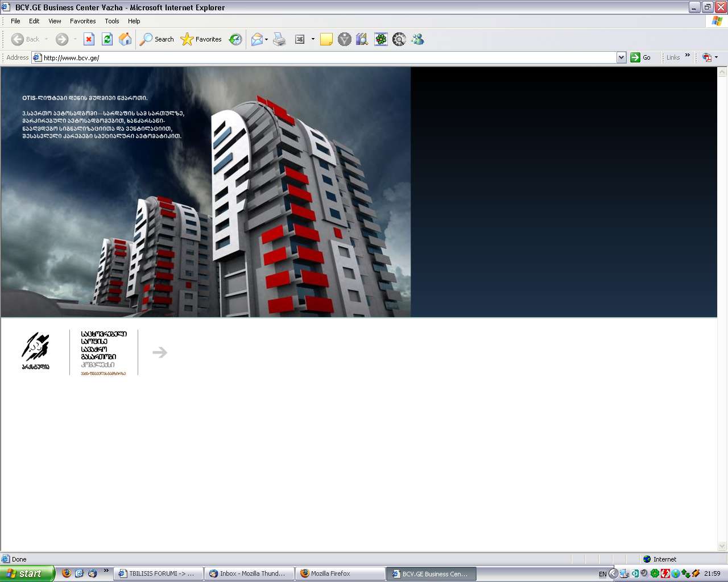This screenshot has height=582, width=728.
Task: Open the File menu
Action: click(x=15, y=21)
